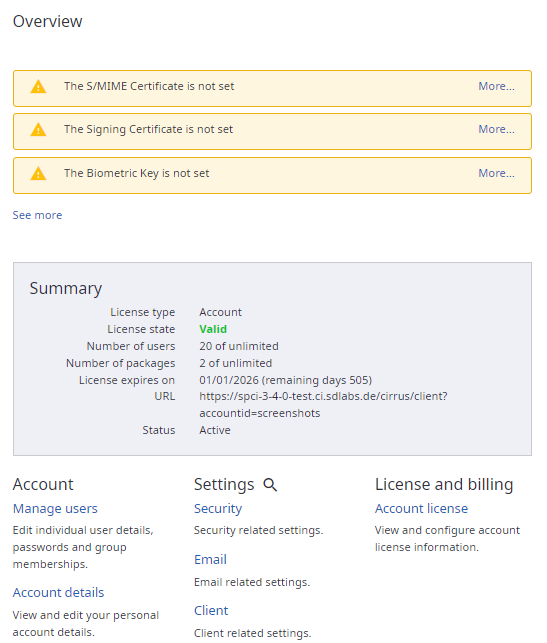Open More... for the Signing Certificate warning

click(496, 129)
